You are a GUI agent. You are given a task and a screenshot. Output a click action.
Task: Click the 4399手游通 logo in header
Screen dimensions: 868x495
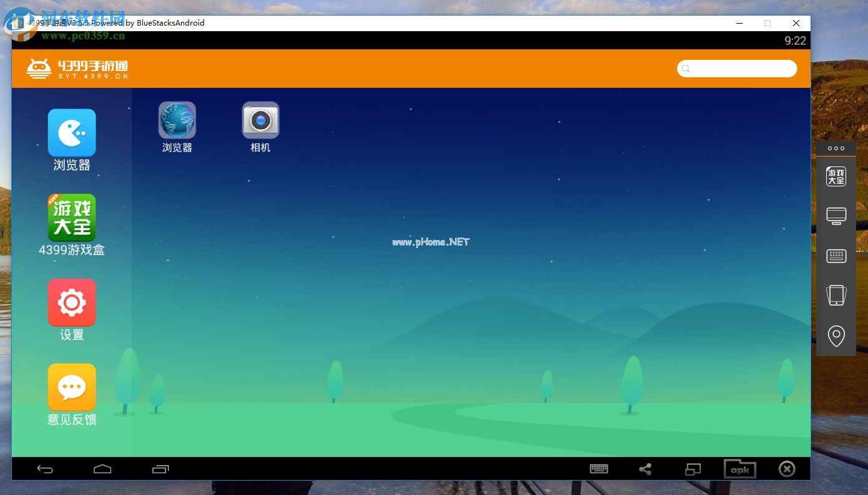(77, 69)
